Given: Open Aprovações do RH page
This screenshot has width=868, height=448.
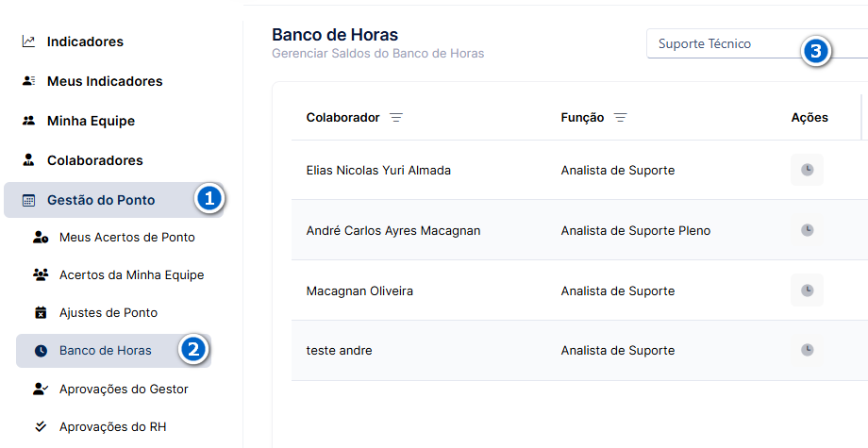Looking at the screenshot, I should click(x=113, y=427).
